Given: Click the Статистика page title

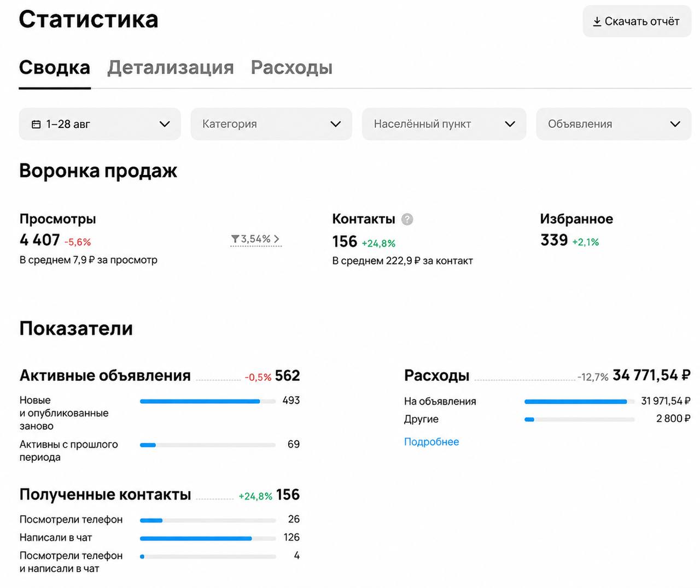Looking at the screenshot, I should pos(89,19).
